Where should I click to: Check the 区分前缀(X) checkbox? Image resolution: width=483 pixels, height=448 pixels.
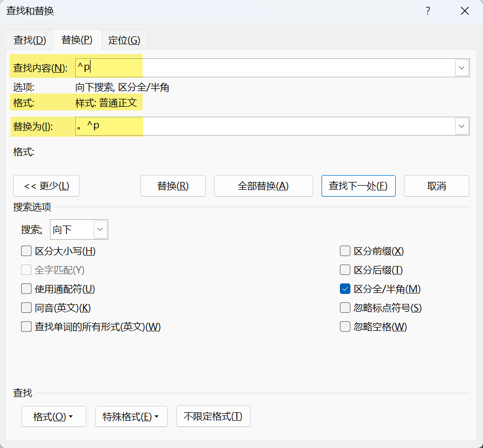click(345, 251)
